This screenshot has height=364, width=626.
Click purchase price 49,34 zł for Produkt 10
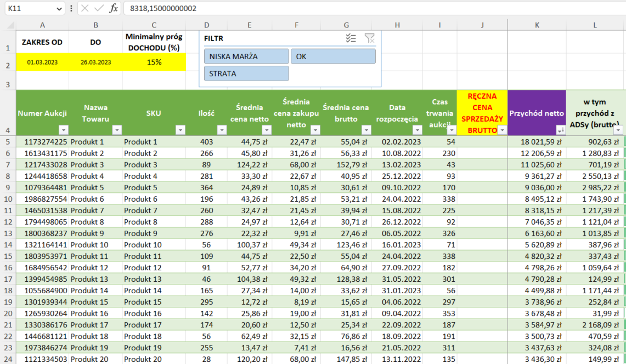[297, 244]
